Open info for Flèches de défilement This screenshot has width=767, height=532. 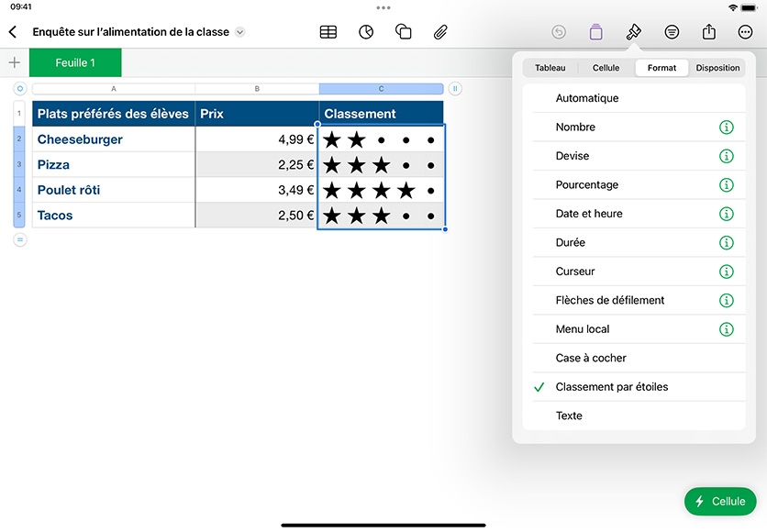tap(727, 300)
